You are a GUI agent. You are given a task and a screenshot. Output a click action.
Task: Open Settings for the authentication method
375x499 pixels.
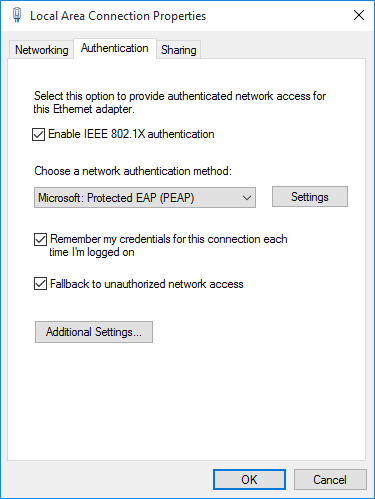[x=310, y=197]
